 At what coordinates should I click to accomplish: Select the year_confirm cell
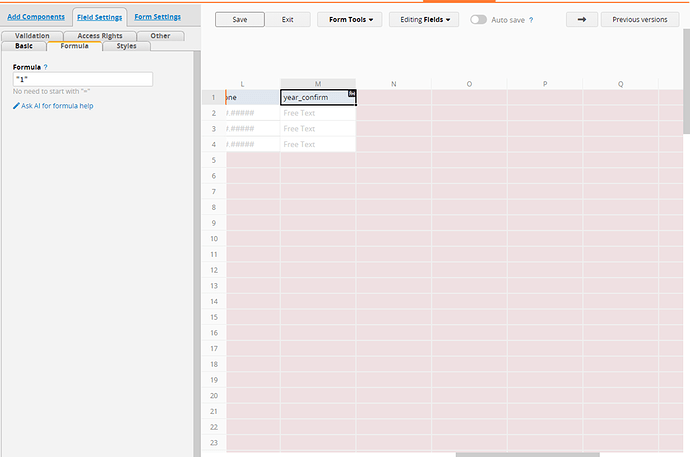click(318, 97)
